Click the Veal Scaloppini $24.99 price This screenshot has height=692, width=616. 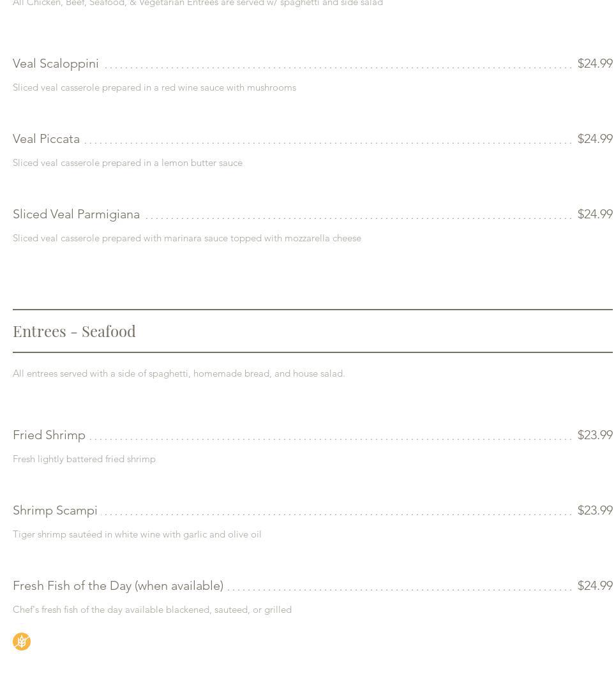tap(594, 64)
